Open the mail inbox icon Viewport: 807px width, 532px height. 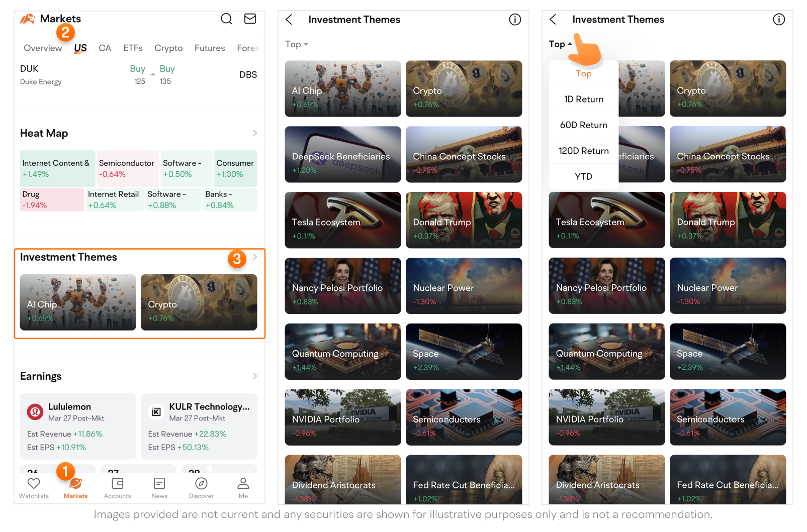pos(250,19)
